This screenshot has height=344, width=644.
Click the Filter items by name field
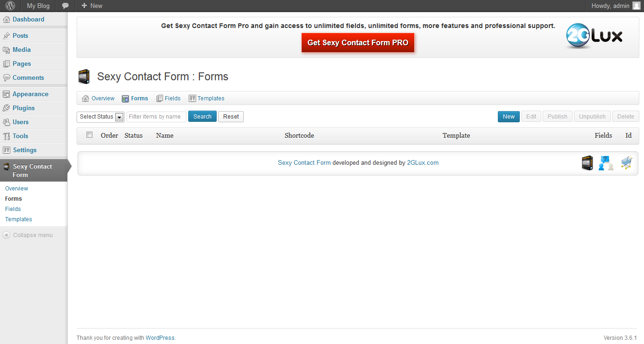[x=156, y=117]
